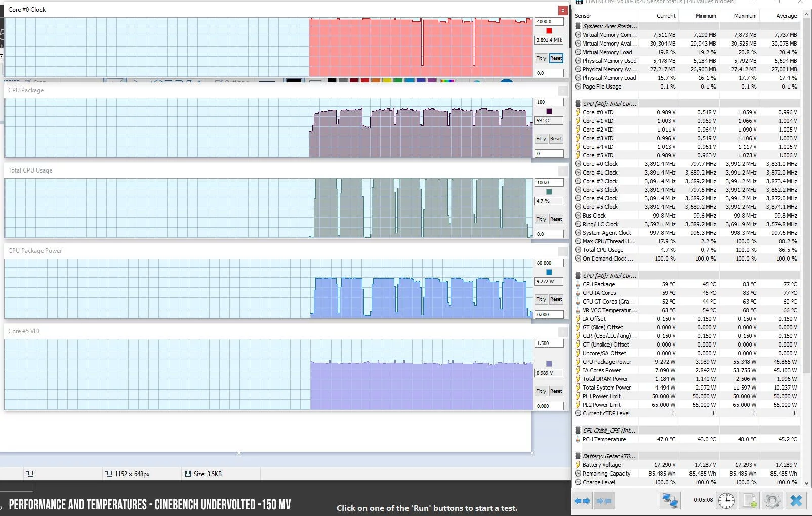Click the Maximum column header
Viewport: 812px width, 516px height.
pos(739,16)
